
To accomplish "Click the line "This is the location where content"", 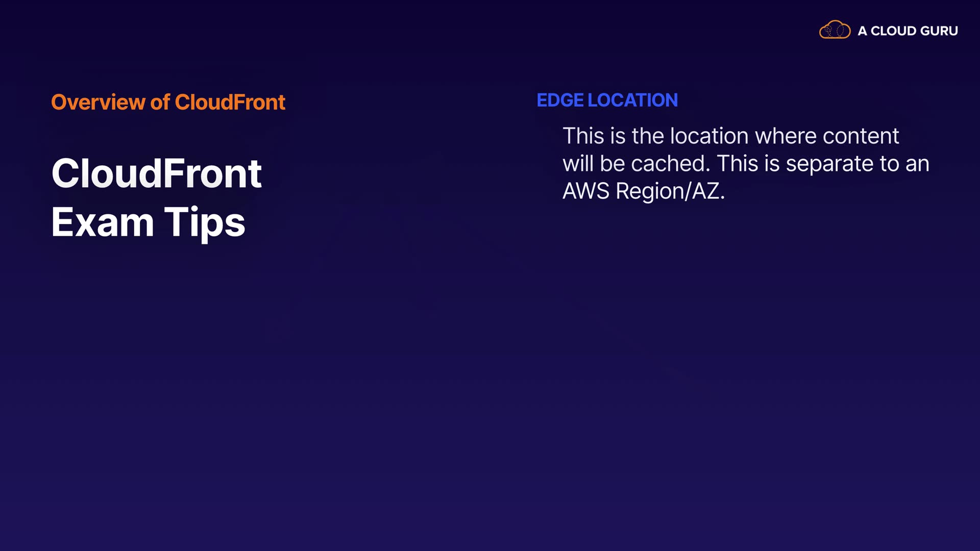I will tap(730, 136).
